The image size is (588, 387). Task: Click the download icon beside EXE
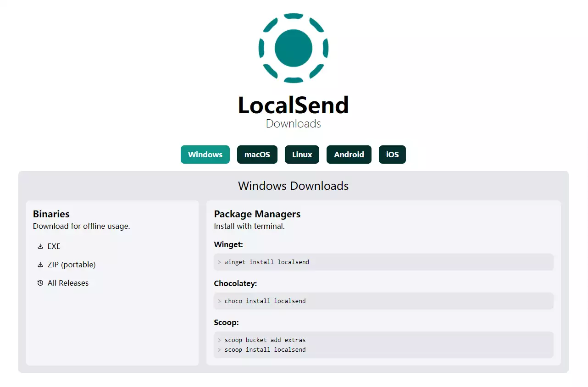pyautogui.click(x=40, y=246)
